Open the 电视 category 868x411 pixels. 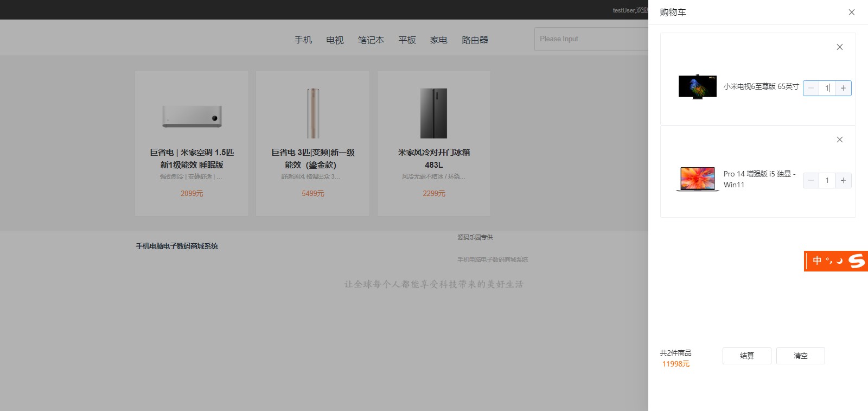coord(335,40)
